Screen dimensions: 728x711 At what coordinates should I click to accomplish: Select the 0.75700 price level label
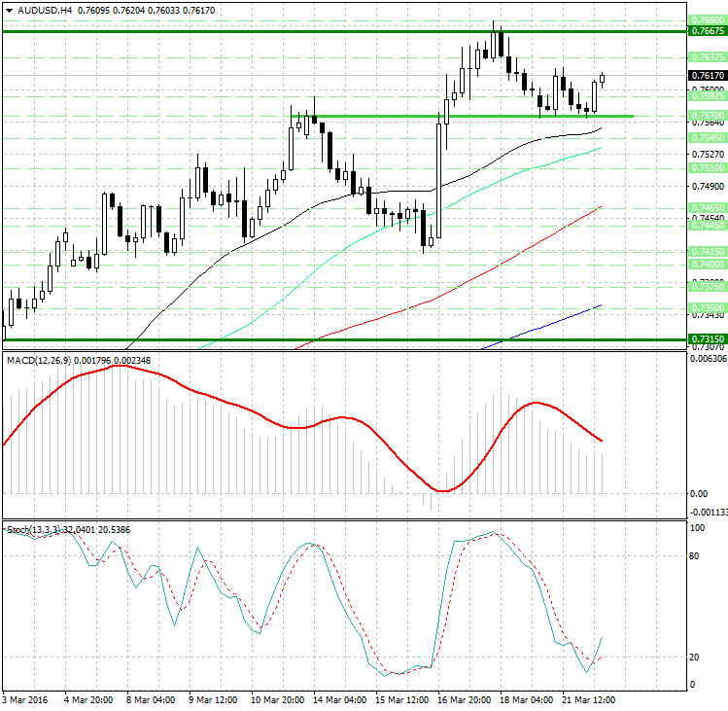[708, 115]
